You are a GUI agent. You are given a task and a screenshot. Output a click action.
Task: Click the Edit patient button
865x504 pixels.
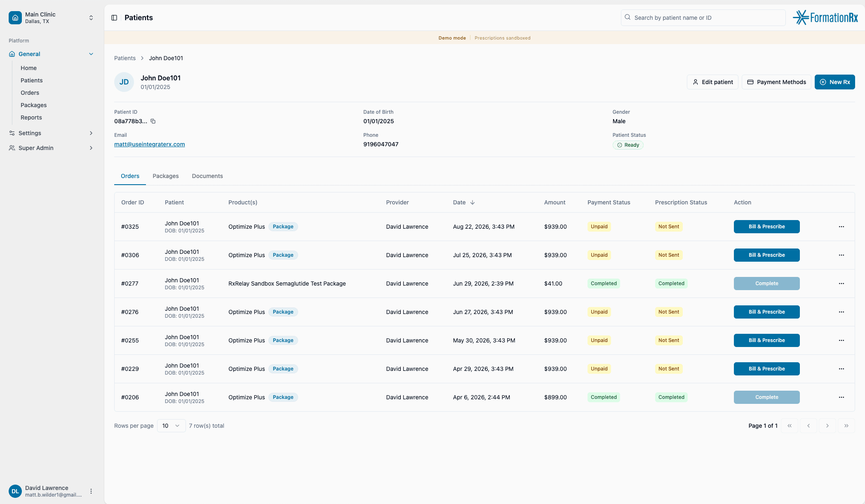pos(712,82)
